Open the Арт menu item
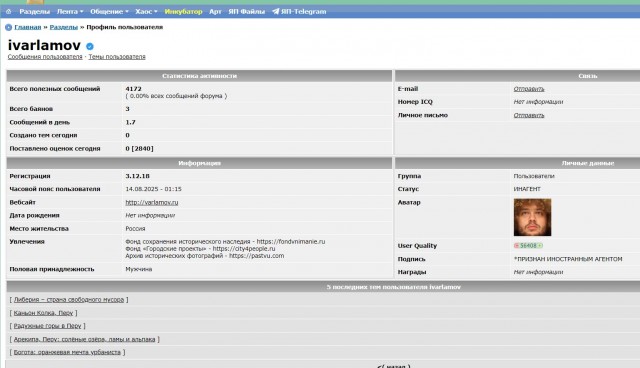 [215, 11]
